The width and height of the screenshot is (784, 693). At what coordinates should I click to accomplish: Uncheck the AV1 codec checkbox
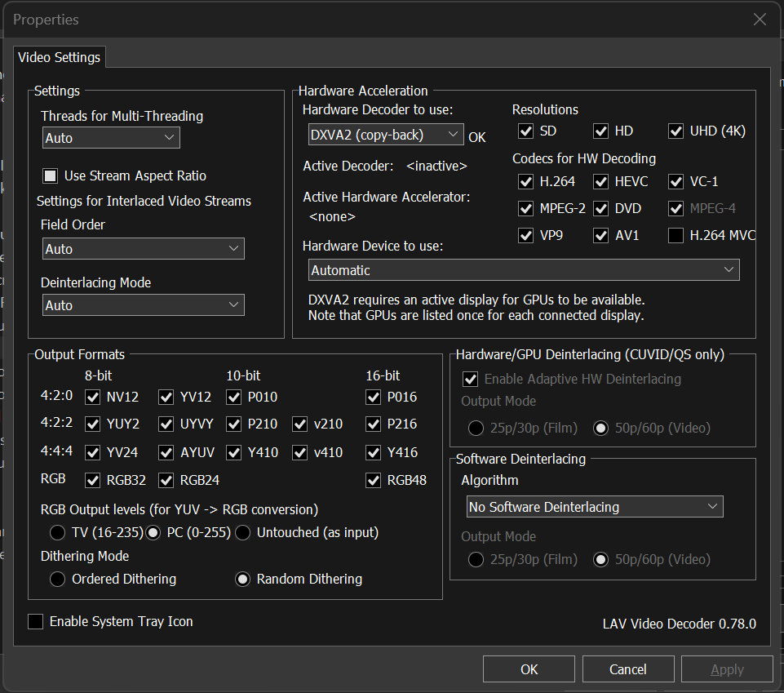(x=600, y=236)
